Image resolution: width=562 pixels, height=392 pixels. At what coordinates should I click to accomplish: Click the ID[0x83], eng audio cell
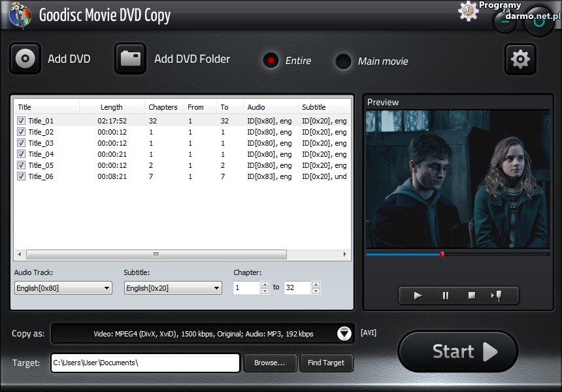click(x=269, y=176)
